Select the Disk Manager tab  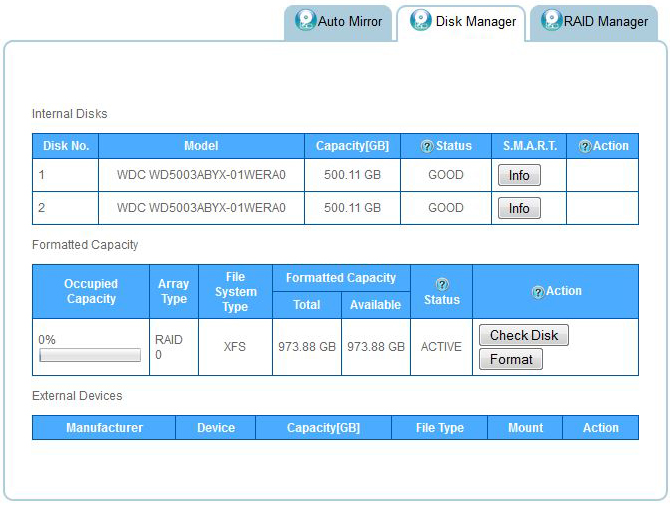pyautogui.click(x=461, y=23)
